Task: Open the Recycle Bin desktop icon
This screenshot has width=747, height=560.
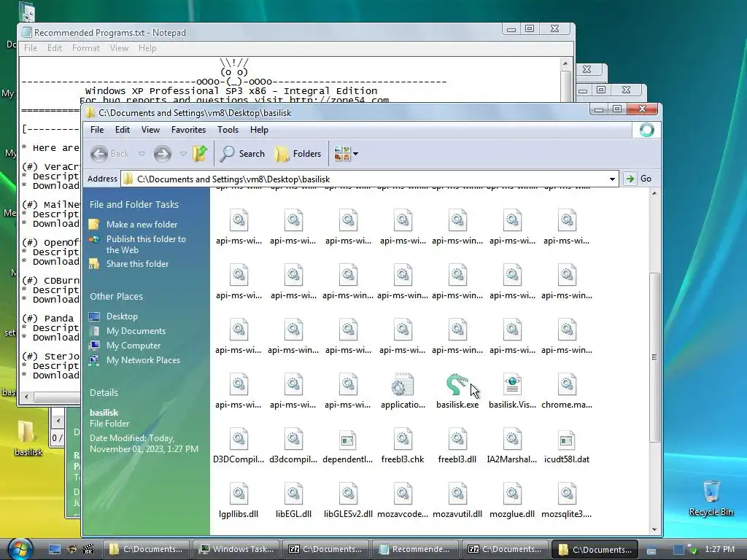Action: click(x=711, y=497)
